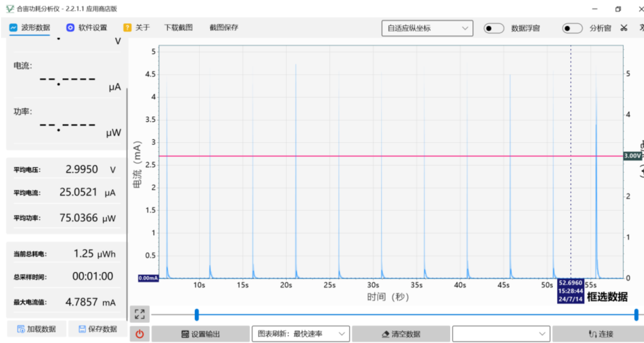The width and height of the screenshot is (644, 343).
Task: Expand the 自适应纵坐标 dropdown
Action: point(427,28)
